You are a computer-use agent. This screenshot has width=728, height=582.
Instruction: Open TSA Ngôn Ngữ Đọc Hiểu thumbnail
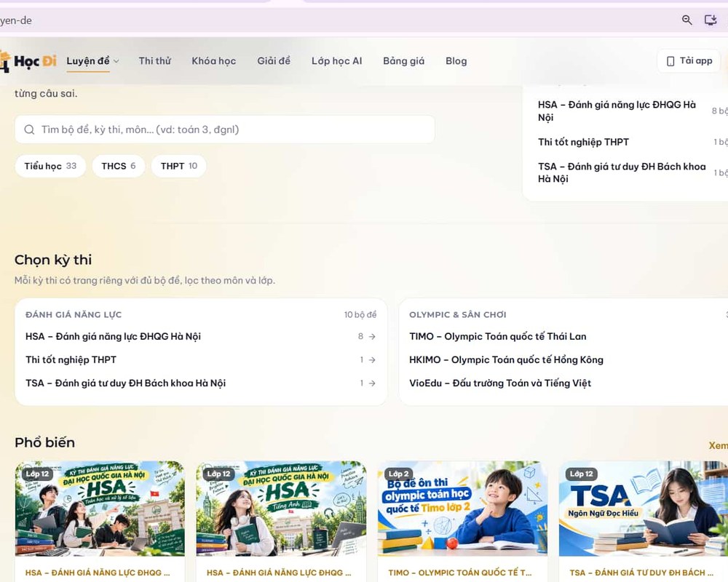tap(644, 509)
